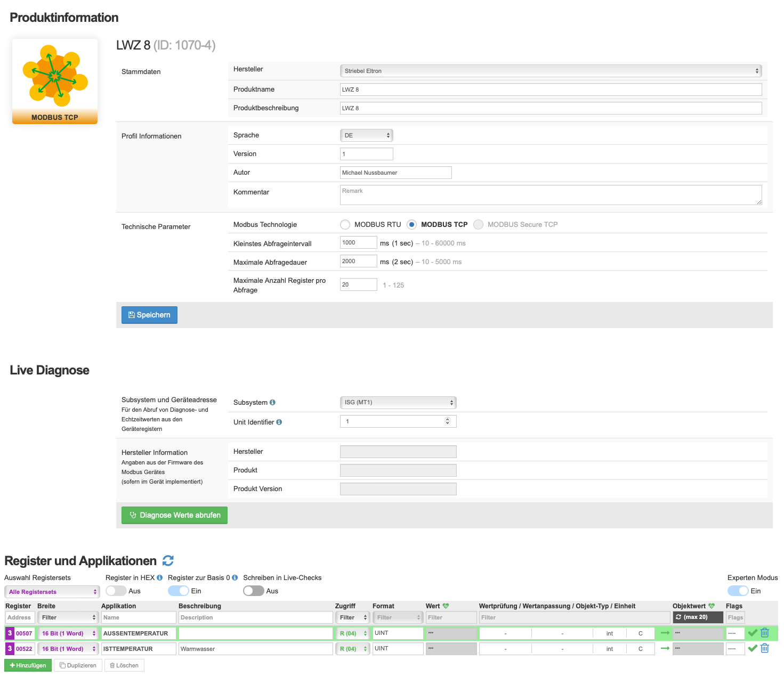Click register address 00507
Image resolution: width=784 pixels, height=677 pixels.
click(25, 633)
